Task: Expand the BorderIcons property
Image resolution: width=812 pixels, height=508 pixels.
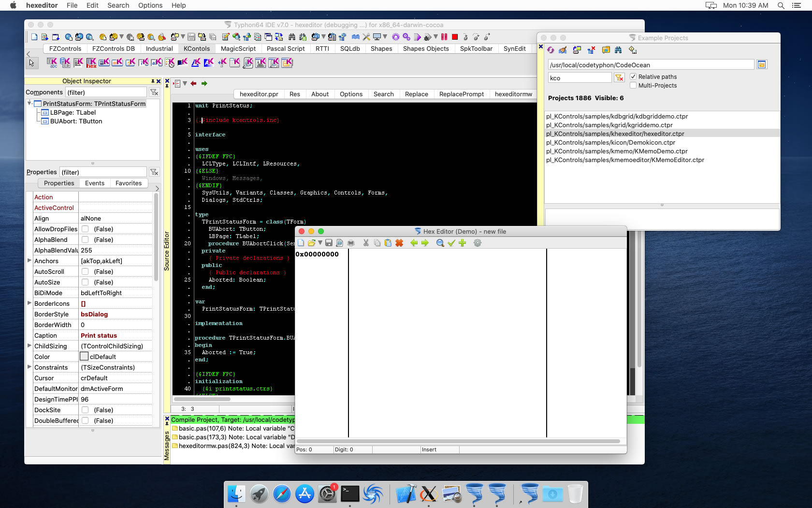Action: click(29, 303)
